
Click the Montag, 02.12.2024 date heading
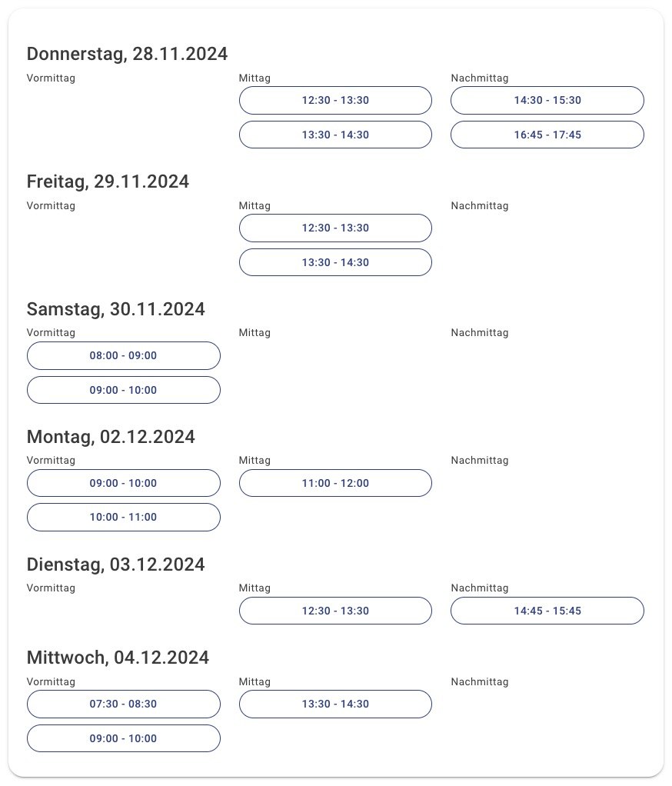tap(111, 437)
